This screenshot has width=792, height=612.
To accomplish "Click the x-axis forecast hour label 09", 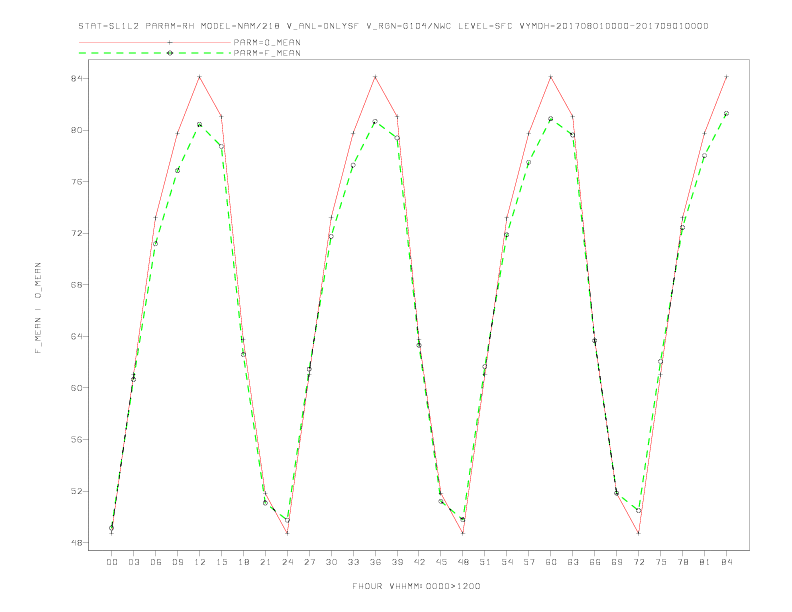I will pos(177,562).
